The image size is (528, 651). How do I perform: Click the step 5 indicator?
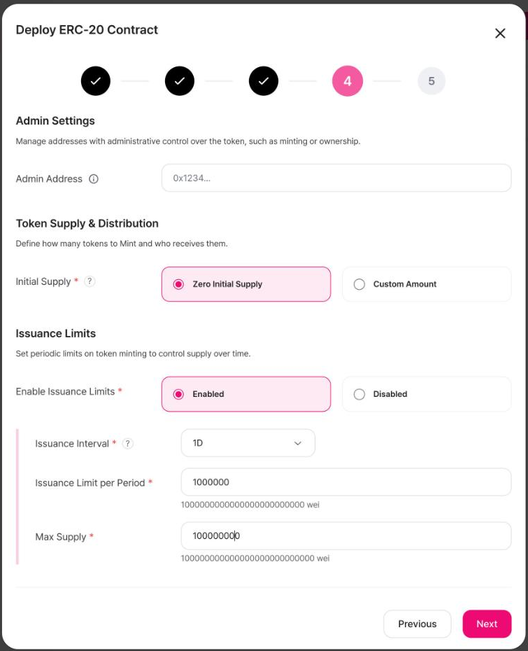click(432, 81)
